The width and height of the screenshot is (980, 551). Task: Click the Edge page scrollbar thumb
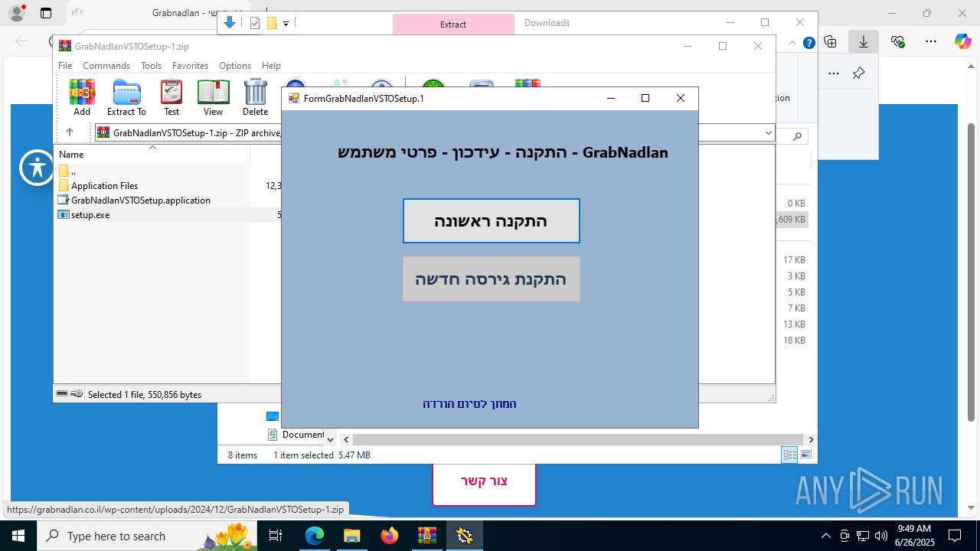[971, 272]
